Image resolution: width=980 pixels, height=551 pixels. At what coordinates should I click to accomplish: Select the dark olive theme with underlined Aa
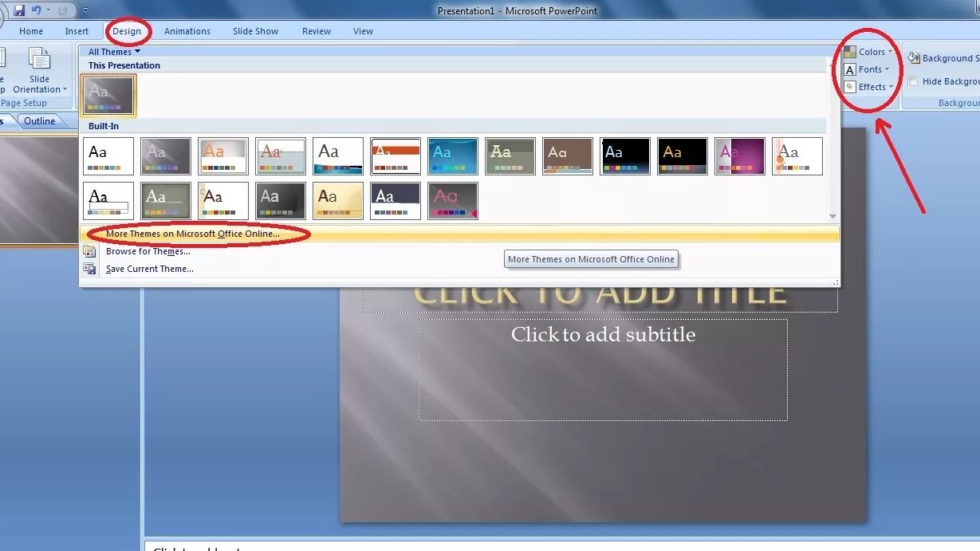click(166, 201)
